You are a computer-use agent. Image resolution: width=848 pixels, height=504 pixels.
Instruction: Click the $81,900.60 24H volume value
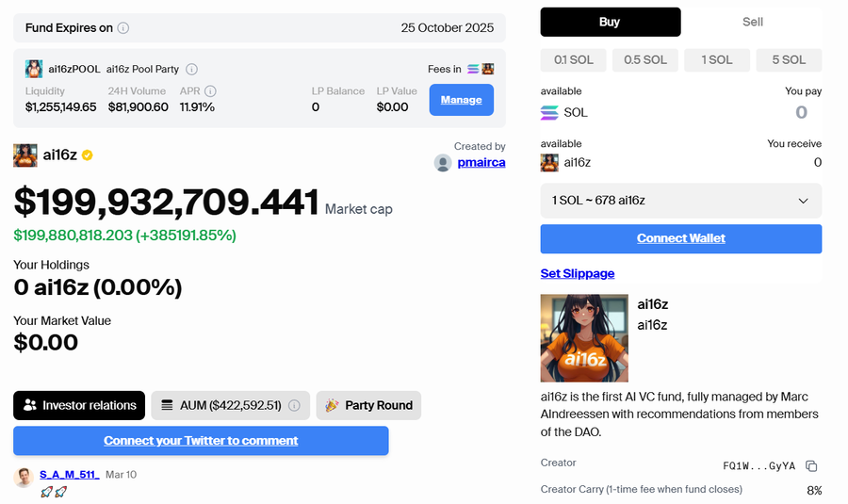(138, 107)
